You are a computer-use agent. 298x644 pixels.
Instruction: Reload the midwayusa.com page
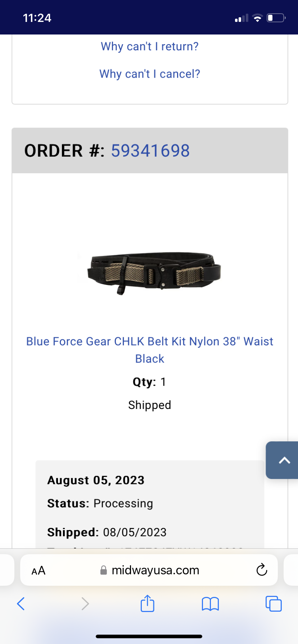point(262,570)
